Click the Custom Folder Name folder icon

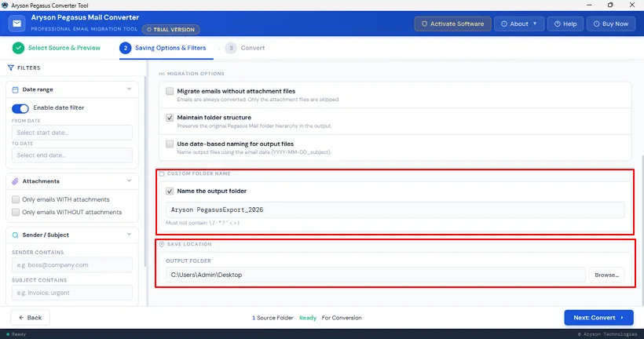pos(162,173)
